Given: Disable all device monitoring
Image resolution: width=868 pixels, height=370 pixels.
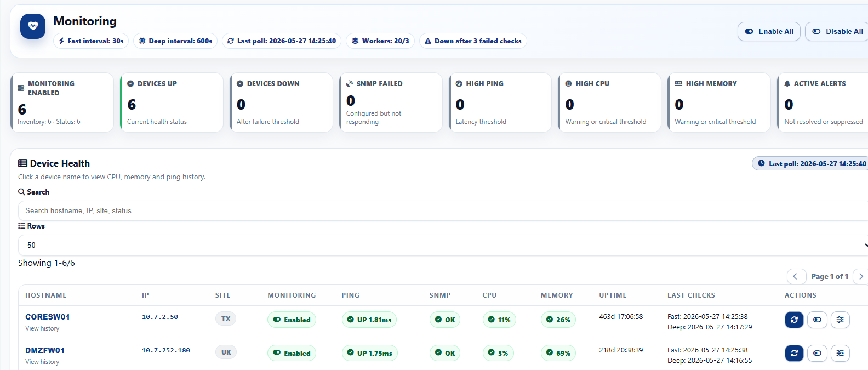Looking at the screenshot, I should pyautogui.click(x=837, y=31).
